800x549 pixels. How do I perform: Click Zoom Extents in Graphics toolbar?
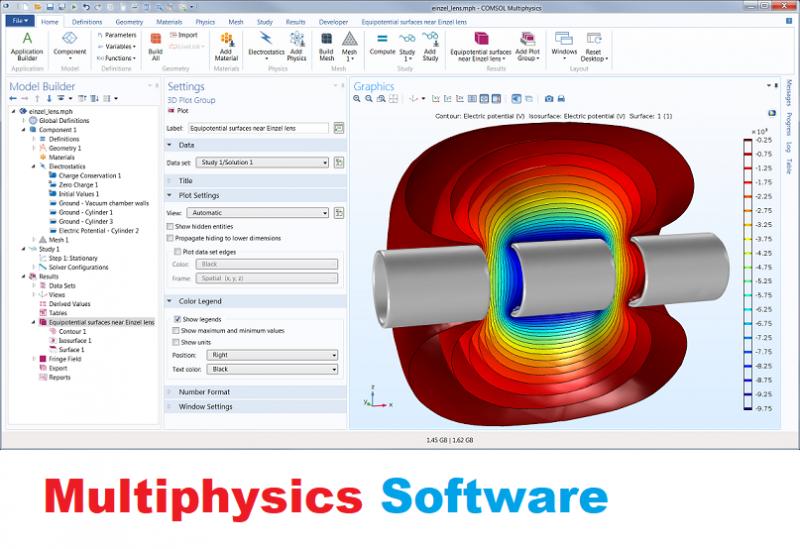click(393, 99)
